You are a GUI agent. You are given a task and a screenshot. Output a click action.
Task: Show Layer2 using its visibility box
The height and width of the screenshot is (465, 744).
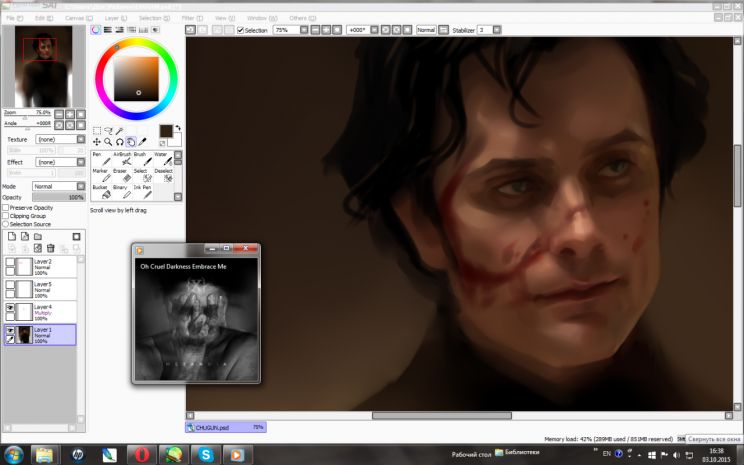click(10, 262)
